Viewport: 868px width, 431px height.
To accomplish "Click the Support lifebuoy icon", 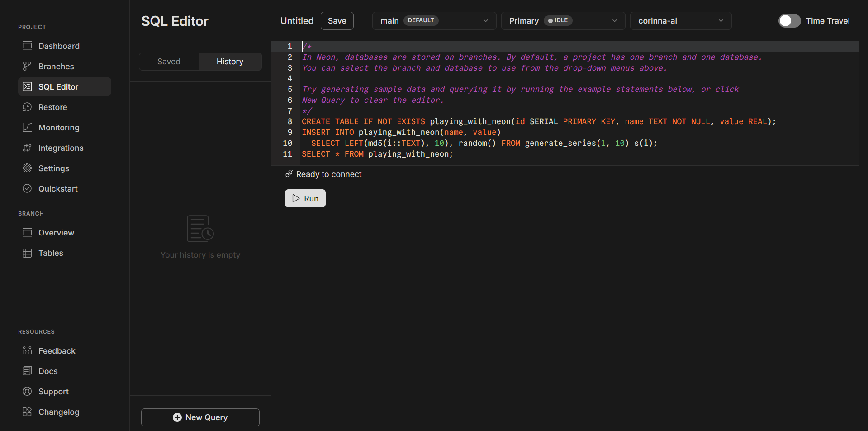I will pyautogui.click(x=27, y=391).
